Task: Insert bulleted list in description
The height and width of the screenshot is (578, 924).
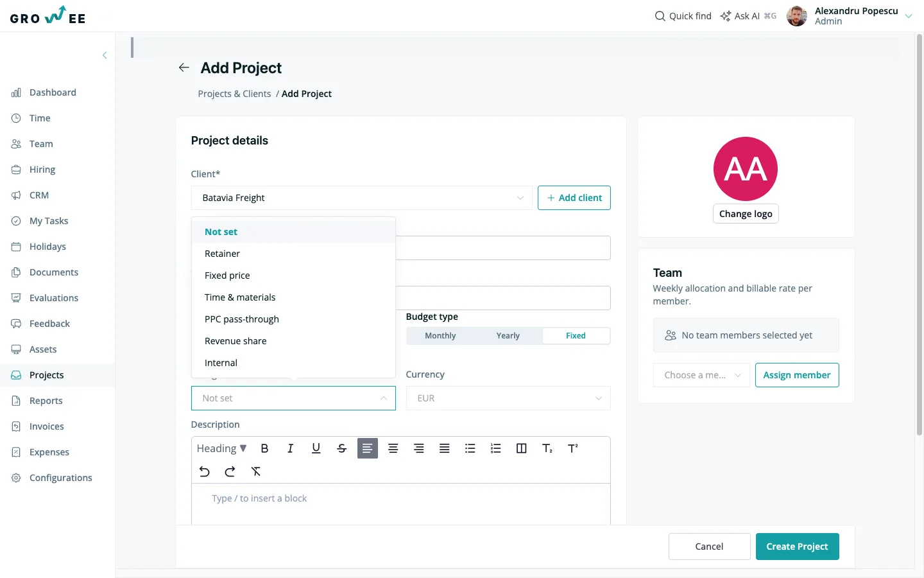Action: coord(470,448)
